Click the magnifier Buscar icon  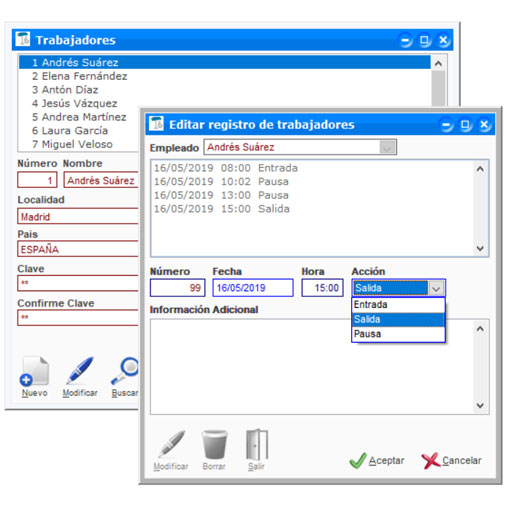click(x=125, y=371)
